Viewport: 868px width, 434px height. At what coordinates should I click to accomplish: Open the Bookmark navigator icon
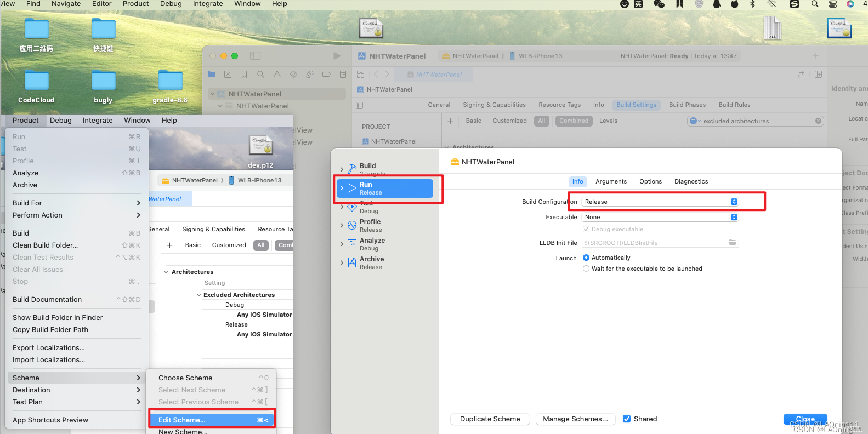point(245,74)
